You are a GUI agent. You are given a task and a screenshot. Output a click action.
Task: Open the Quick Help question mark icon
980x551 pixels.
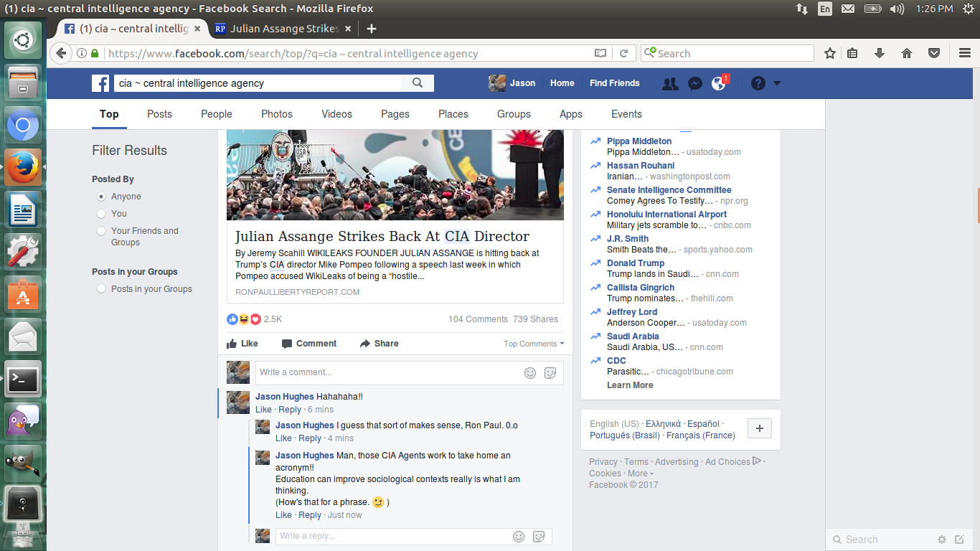point(758,83)
